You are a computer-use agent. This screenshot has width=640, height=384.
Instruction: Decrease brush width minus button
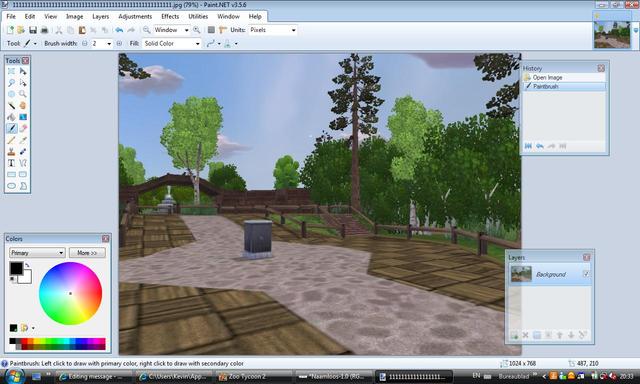pos(84,43)
